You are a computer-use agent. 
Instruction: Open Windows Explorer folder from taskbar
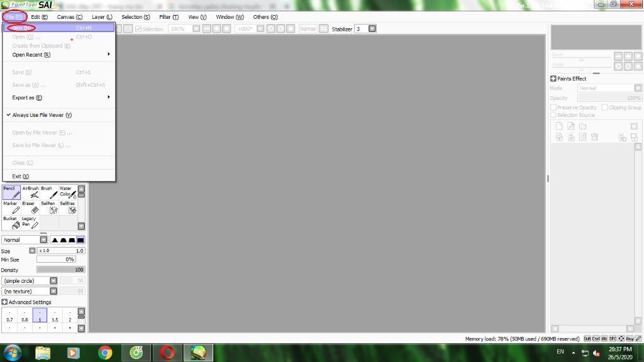coord(43,353)
